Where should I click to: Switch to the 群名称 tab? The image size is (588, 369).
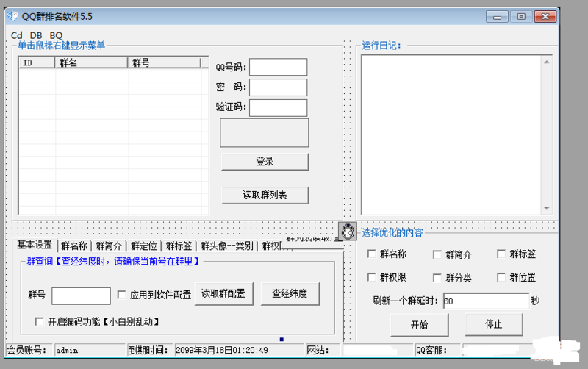point(74,246)
